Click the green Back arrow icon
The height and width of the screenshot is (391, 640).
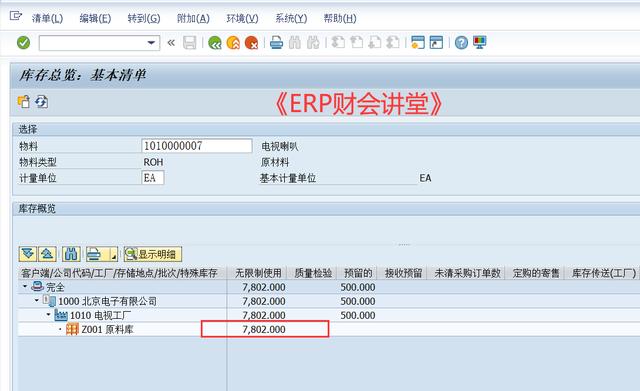click(215, 42)
